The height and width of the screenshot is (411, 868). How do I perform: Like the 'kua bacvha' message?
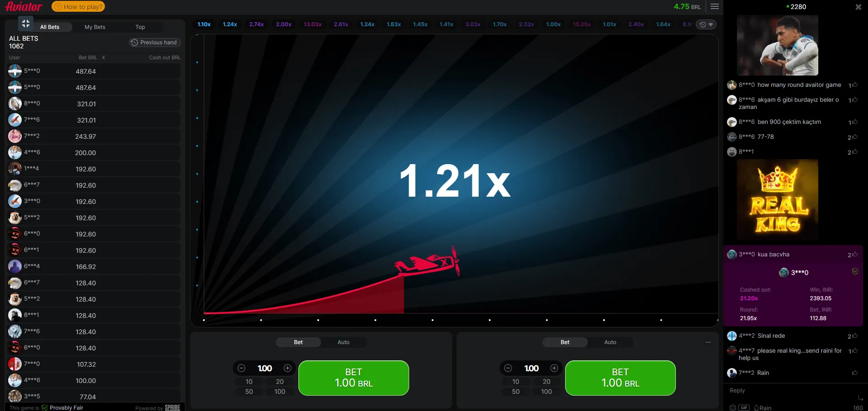click(855, 254)
